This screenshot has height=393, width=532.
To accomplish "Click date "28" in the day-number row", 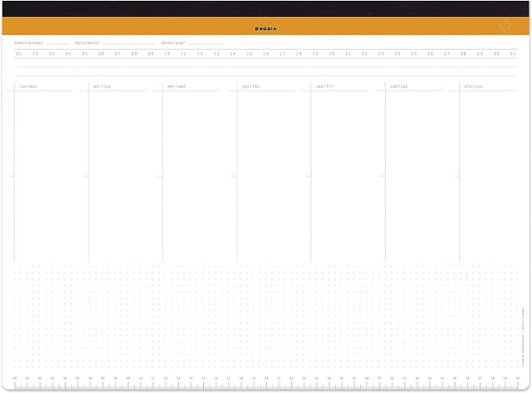I will 463,53.
